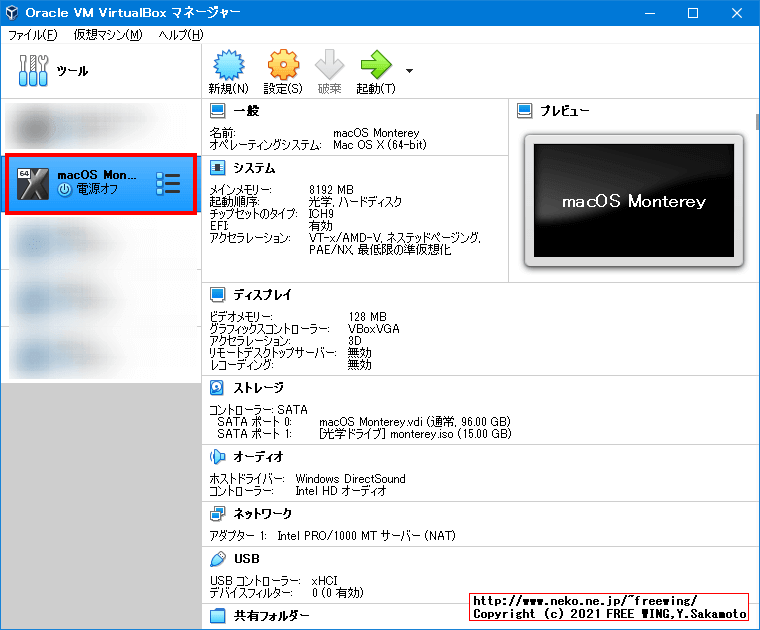This screenshot has width=760, height=630.
Task: Click the monterey.iso optical drive entry
Action: pos(415,434)
